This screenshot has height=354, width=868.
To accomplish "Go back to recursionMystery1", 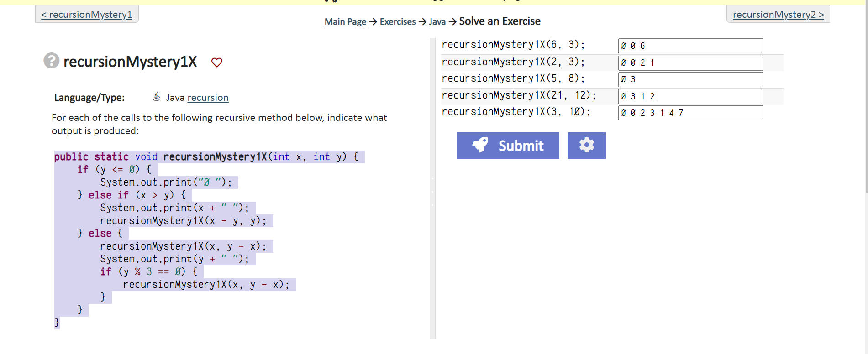I will [86, 14].
